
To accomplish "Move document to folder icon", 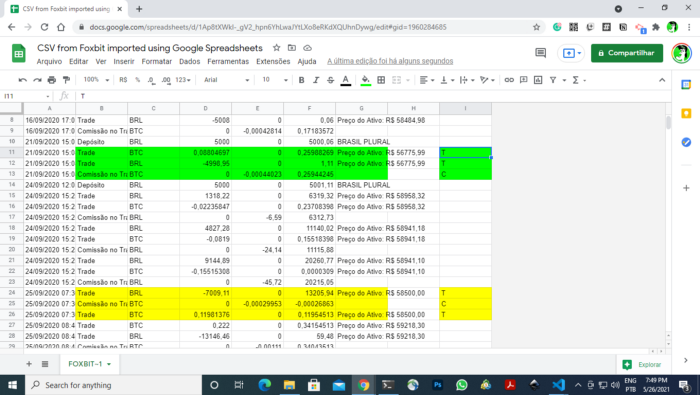I will pos(292,48).
